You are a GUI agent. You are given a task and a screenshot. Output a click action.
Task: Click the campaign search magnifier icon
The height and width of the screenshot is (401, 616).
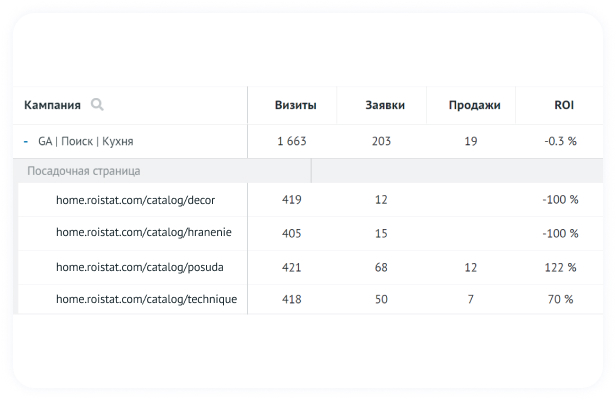[97, 104]
